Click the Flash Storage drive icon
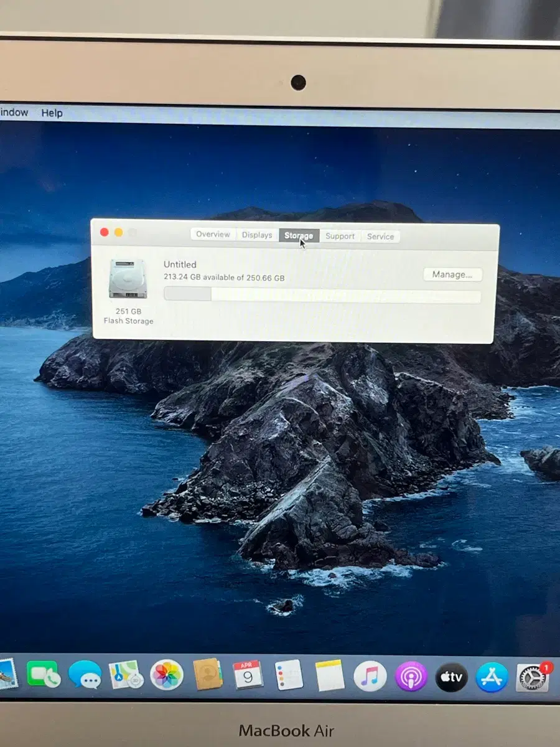 128,279
